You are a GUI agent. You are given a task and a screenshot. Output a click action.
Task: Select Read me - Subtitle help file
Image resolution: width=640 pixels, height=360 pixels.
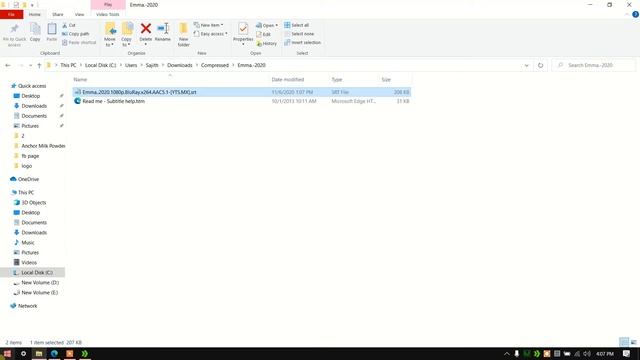(242, 101)
